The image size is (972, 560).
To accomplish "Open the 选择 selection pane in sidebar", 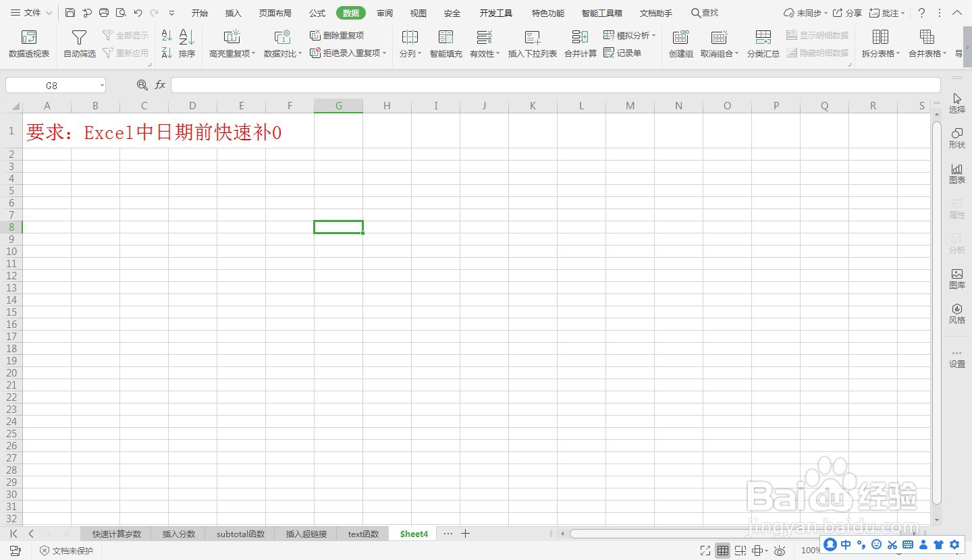I will pyautogui.click(x=957, y=103).
